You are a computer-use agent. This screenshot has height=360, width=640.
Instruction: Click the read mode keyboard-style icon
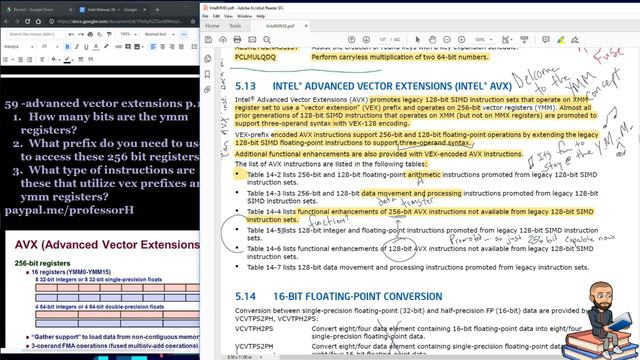tap(524, 40)
